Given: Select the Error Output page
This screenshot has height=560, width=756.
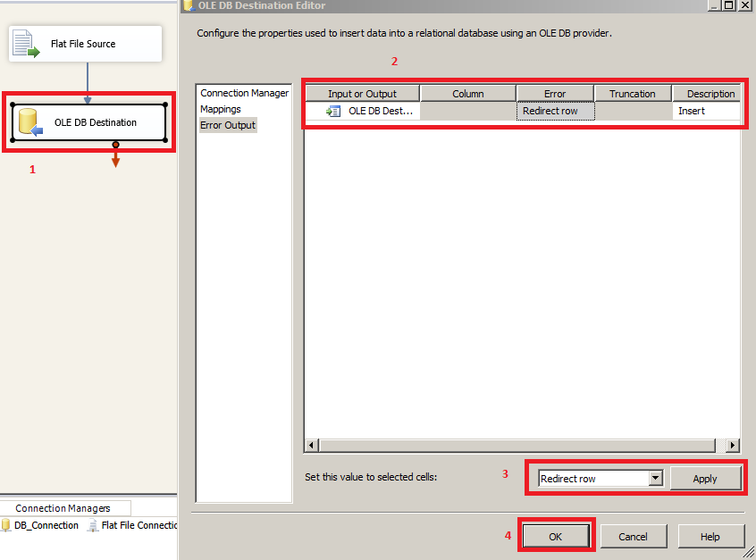Looking at the screenshot, I should point(227,124).
